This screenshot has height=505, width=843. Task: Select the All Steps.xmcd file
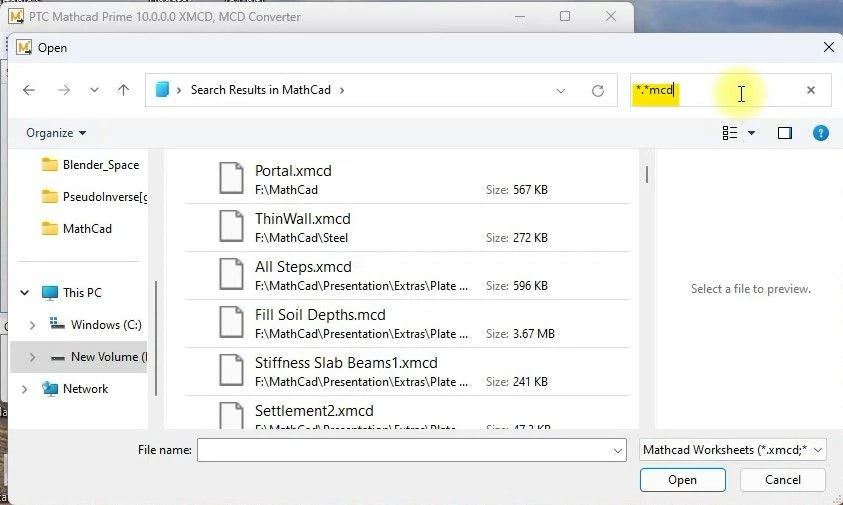406,275
